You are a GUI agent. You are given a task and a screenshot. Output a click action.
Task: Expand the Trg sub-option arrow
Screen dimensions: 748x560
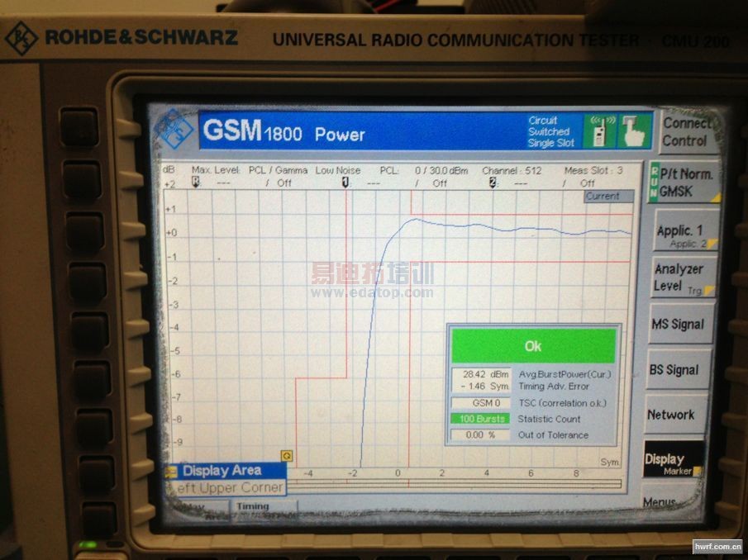(x=709, y=290)
